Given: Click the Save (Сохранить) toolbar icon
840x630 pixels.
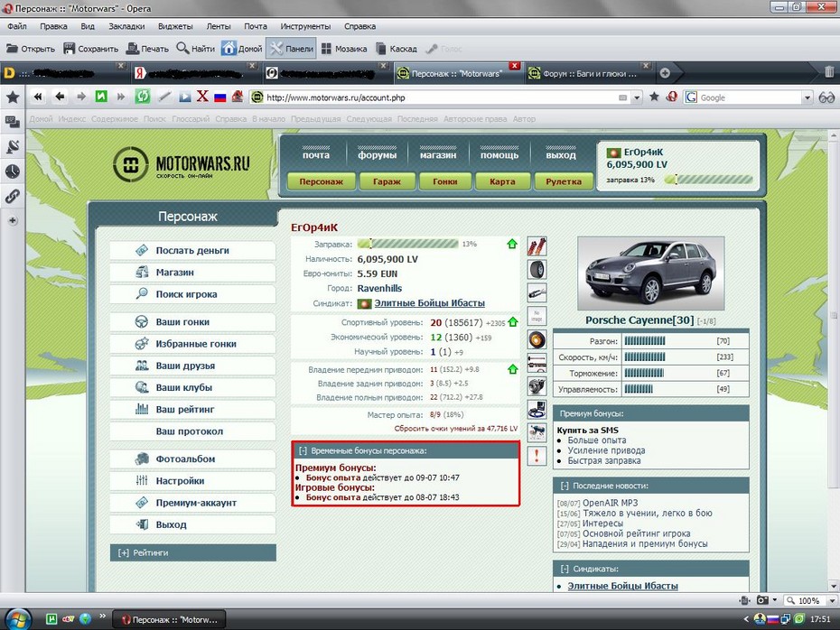Looking at the screenshot, I should coord(70,49).
